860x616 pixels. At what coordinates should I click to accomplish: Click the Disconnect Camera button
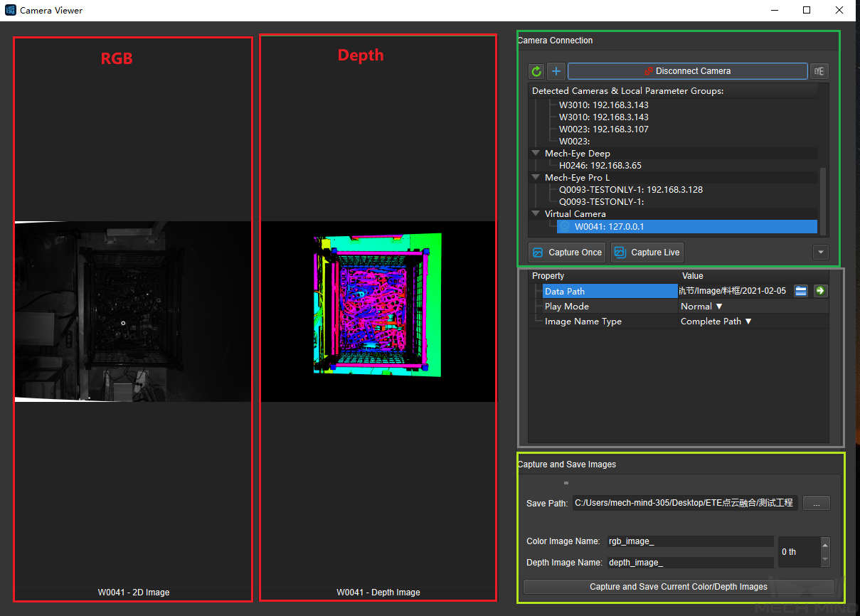pyautogui.click(x=687, y=71)
